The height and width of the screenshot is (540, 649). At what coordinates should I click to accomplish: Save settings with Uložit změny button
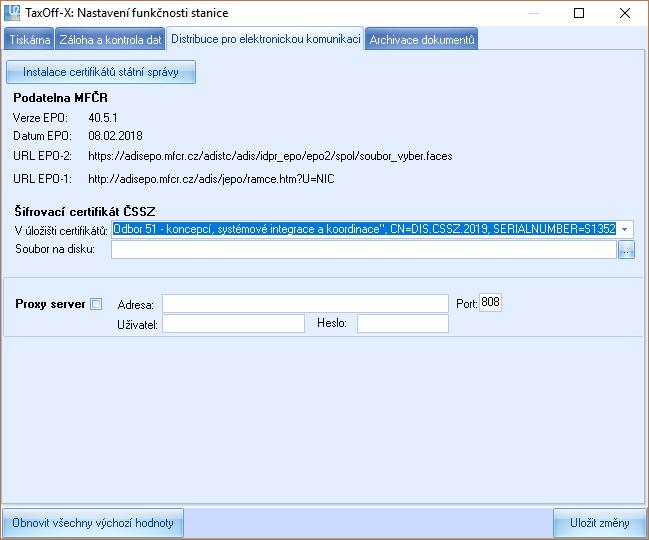(x=599, y=523)
